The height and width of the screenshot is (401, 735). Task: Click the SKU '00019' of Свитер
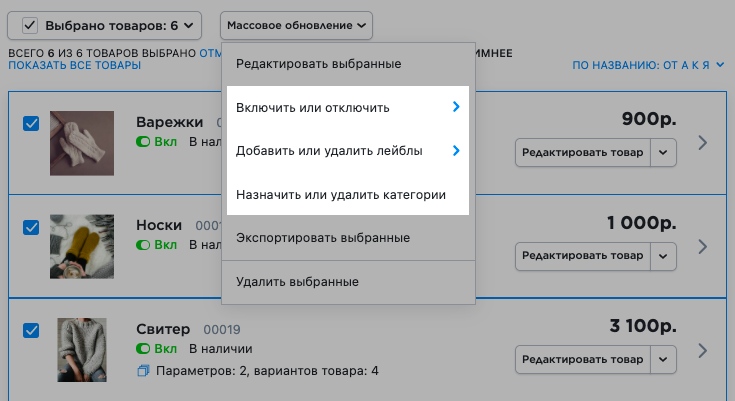222,330
